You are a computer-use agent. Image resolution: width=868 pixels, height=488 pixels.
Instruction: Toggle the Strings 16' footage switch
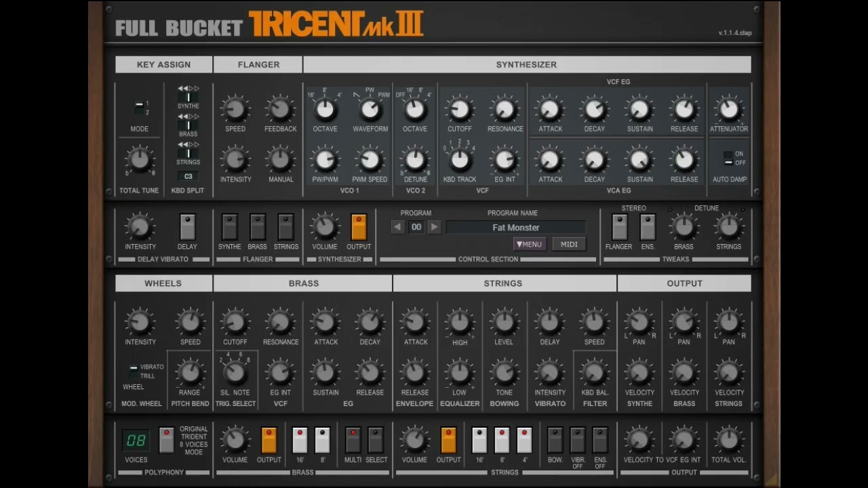pos(479,440)
